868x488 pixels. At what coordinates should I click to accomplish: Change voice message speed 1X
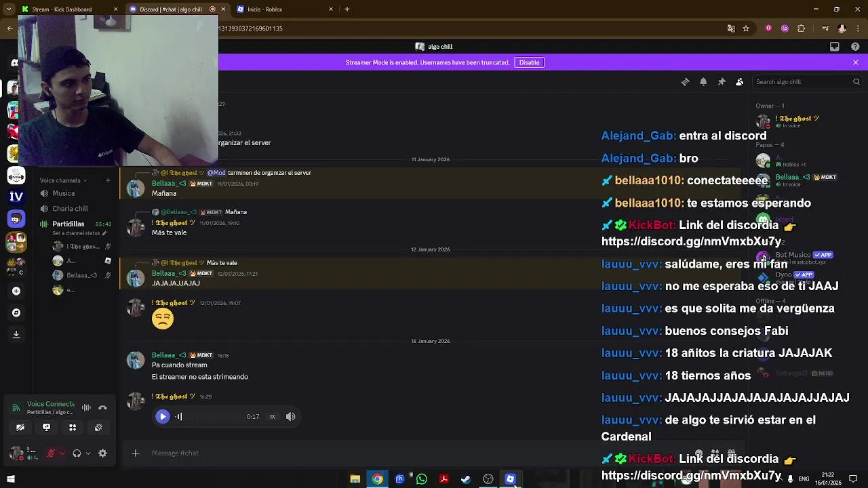[x=272, y=417]
